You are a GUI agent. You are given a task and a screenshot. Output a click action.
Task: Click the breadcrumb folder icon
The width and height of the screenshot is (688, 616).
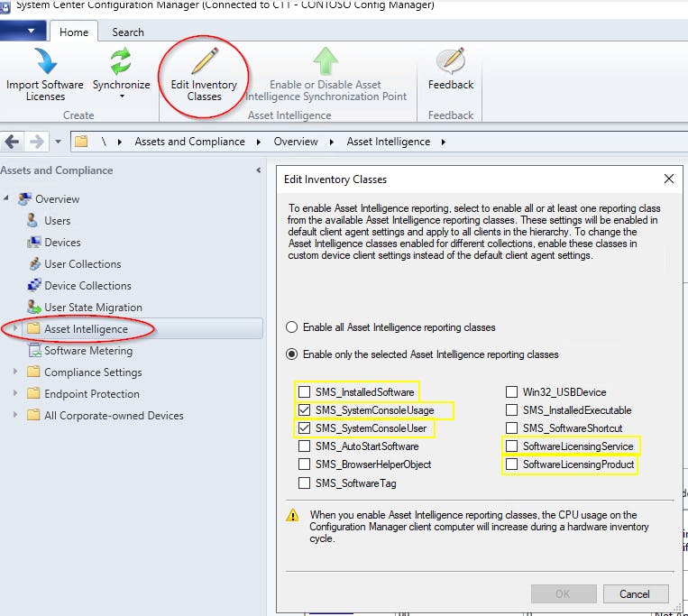[81, 142]
